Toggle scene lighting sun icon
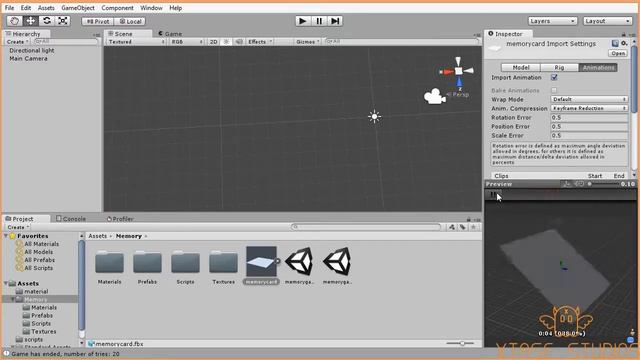 pyautogui.click(x=226, y=42)
